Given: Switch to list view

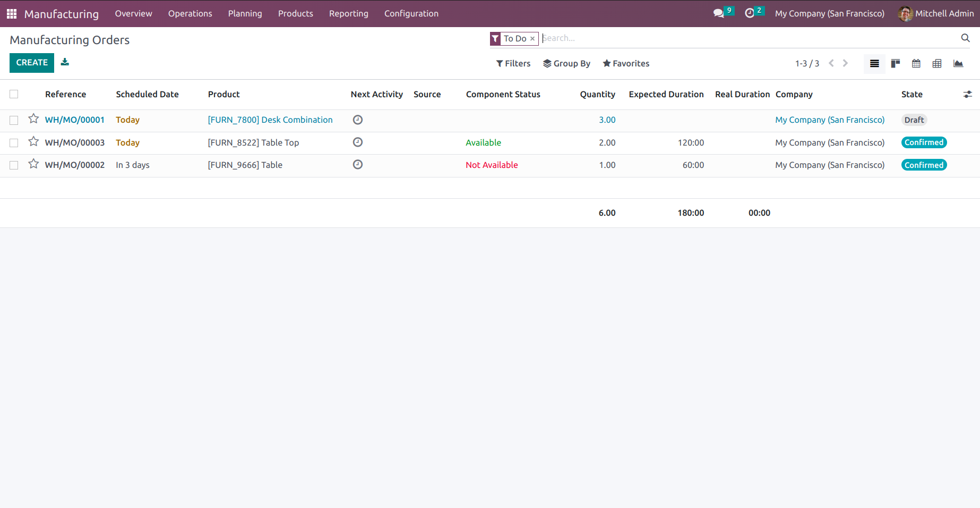Looking at the screenshot, I should click(x=874, y=64).
